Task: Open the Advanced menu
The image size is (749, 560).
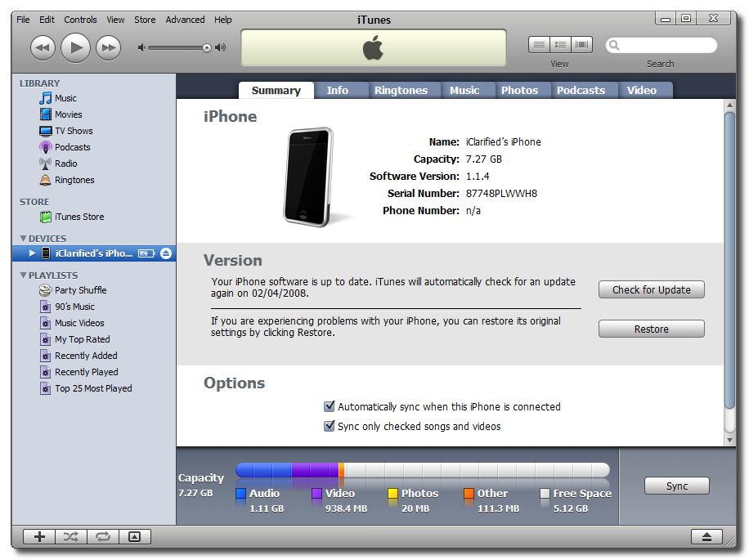Action: pos(185,20)
